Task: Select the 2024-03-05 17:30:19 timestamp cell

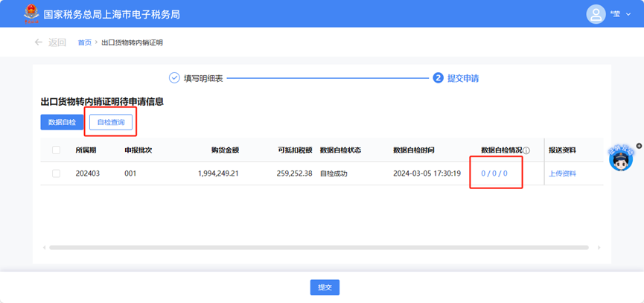Action: coord(427,173)
